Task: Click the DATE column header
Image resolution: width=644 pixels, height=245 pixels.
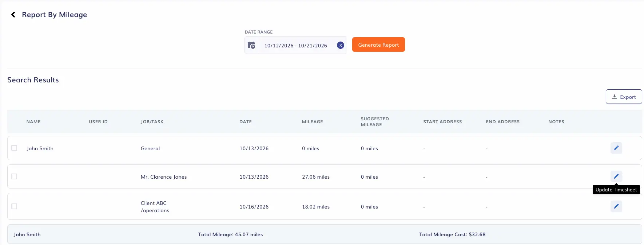Action: click(x=246, y=122)
